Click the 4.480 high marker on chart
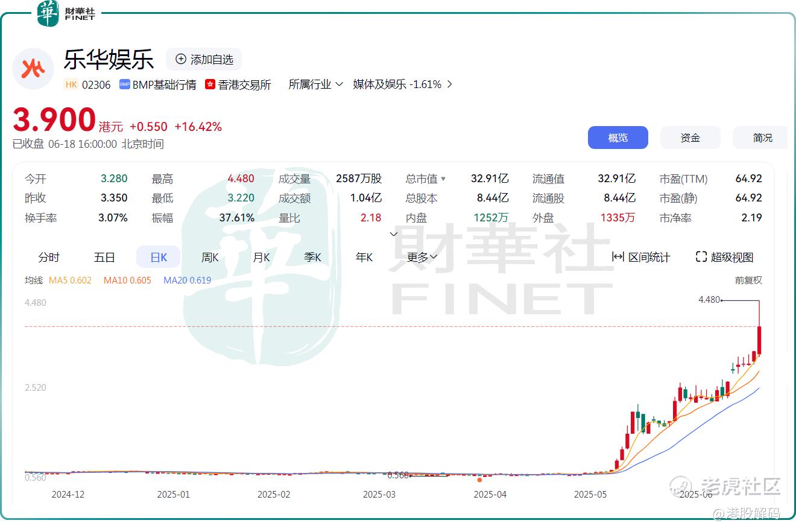The image size is (796, 532). click(x=709, y=300)
